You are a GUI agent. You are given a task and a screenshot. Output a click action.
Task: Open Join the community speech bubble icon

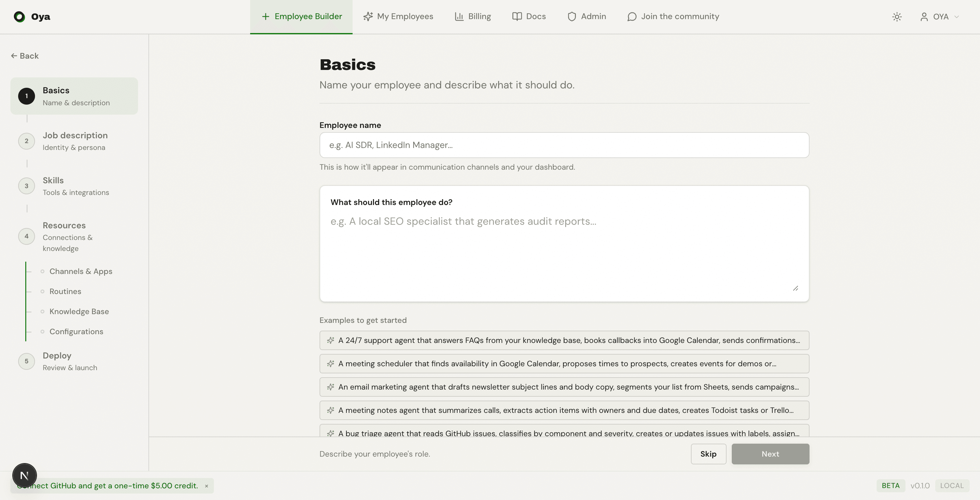point(632,17)
